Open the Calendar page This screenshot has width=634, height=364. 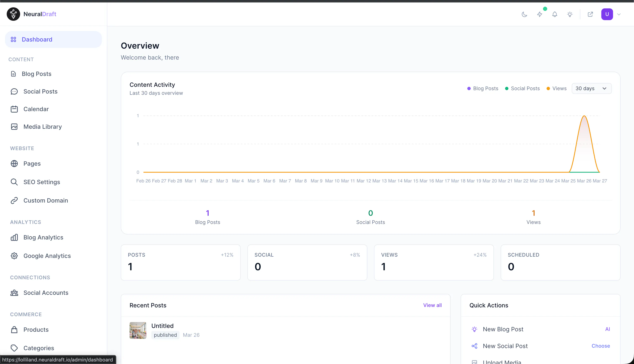tap(36, 109)
